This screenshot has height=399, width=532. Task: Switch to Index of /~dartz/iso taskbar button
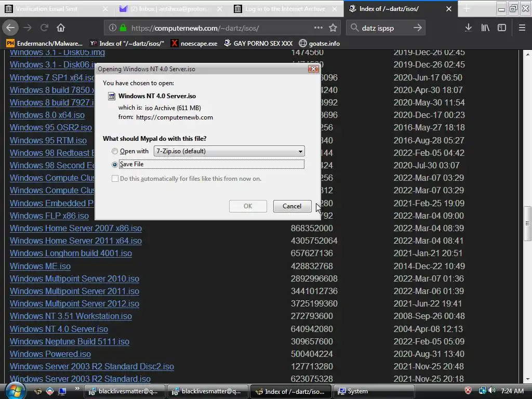[291, 391]
